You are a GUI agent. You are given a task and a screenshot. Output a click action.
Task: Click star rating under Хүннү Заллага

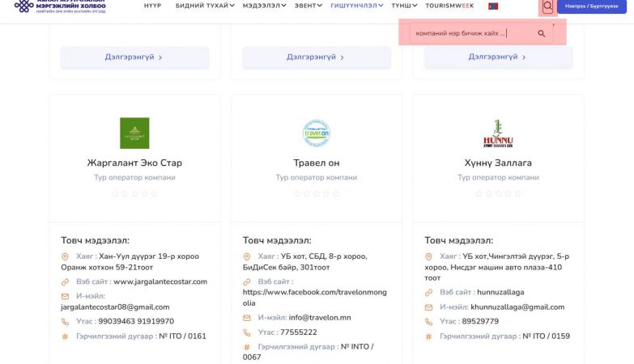(498, 193)
